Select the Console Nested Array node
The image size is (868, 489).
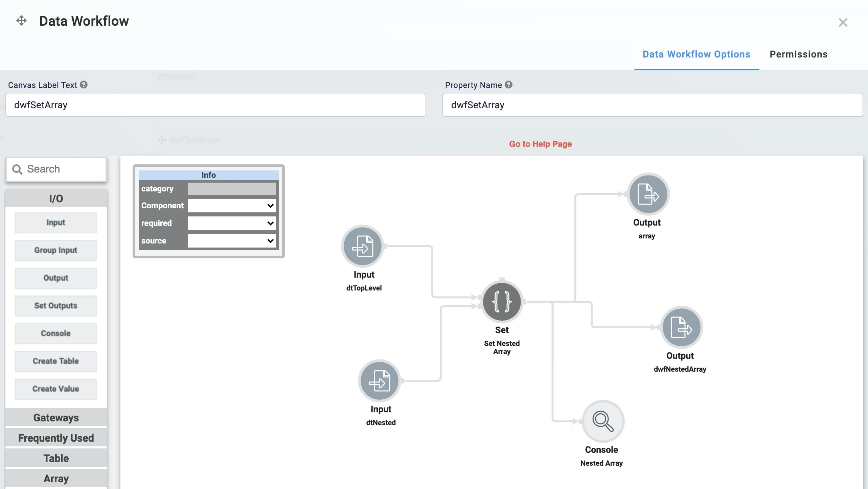pyautogui.click(x=603, y=421)
